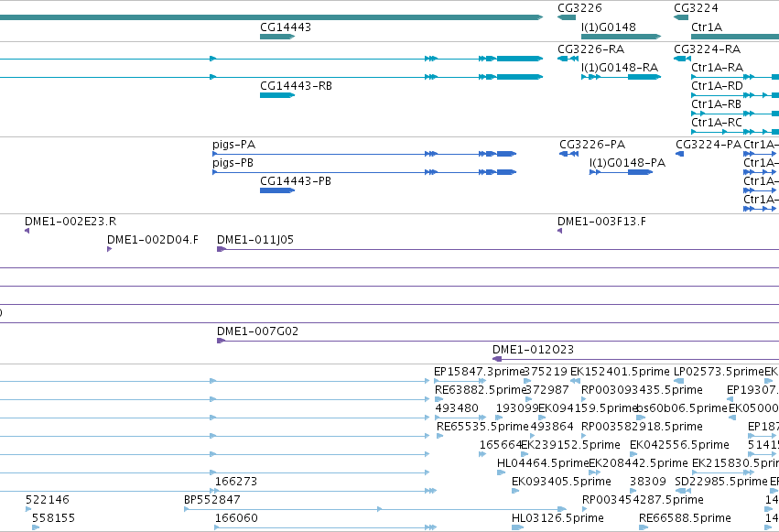Click the CG3226 gene label
Image resolution: width=779 pixels, height=532 pixels.
point(579,8)
